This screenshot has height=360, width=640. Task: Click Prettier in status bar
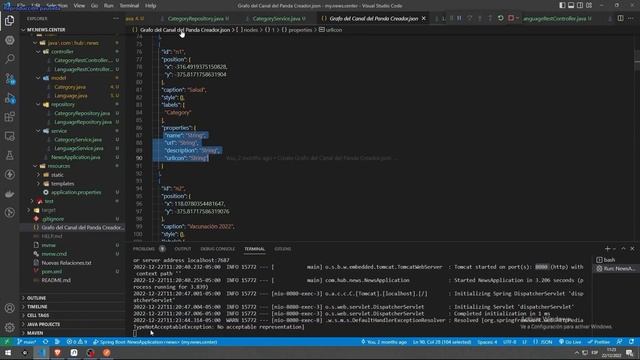click(599, 342)
